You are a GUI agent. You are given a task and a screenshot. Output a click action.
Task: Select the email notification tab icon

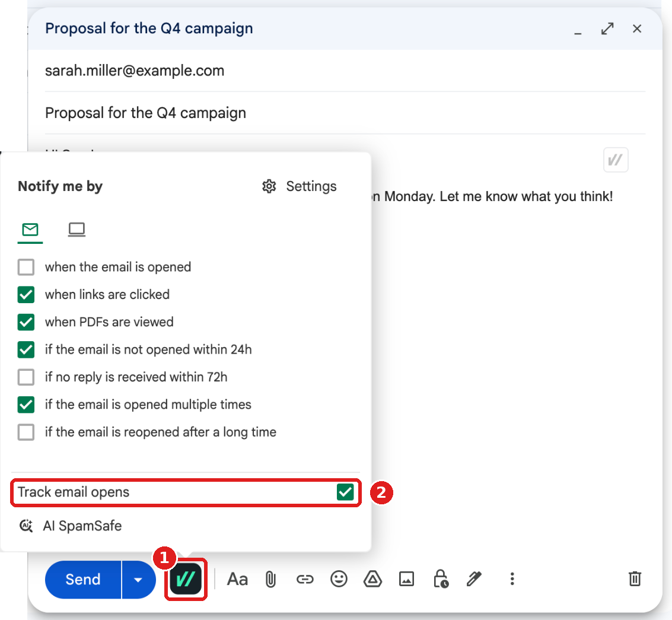(x=30, y=230)
